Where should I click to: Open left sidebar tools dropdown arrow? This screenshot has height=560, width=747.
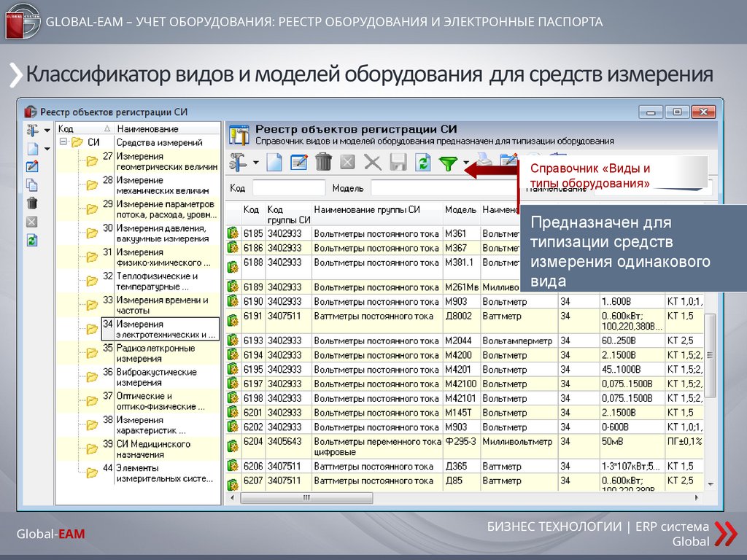(47, 131)
